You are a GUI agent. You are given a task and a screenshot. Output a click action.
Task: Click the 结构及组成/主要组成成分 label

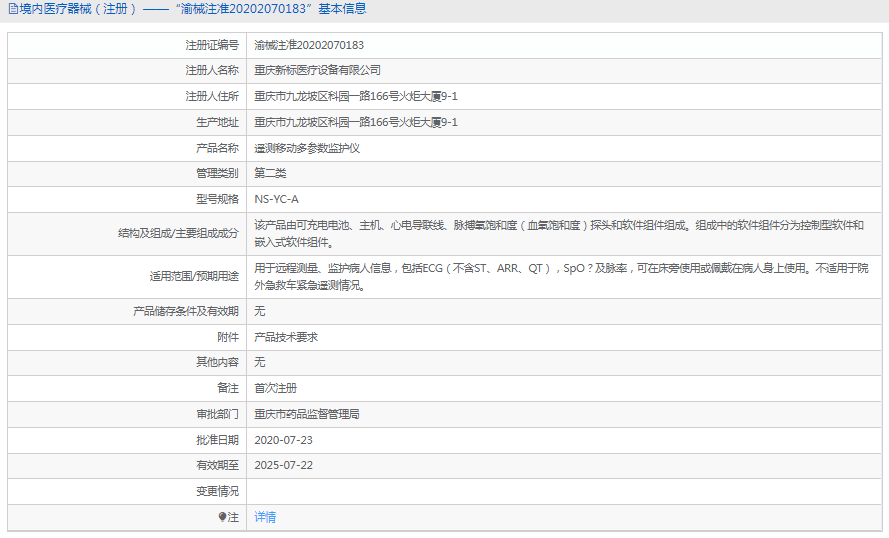179,234
